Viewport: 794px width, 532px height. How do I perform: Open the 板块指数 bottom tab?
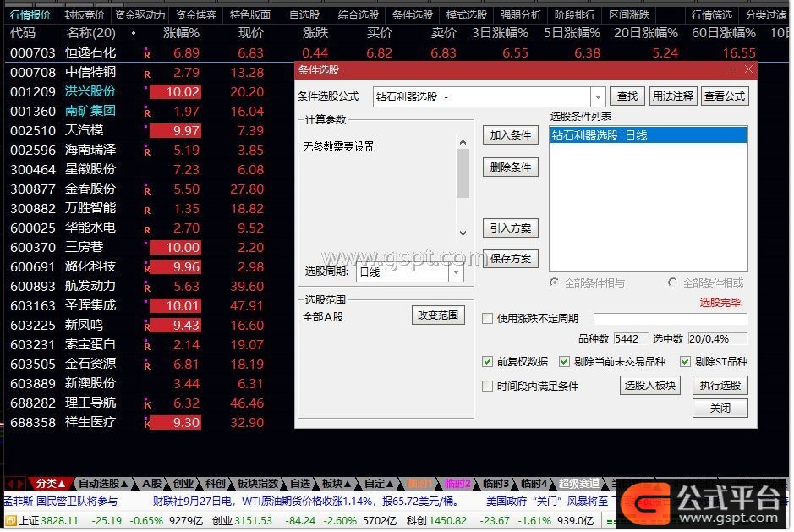[258, 484]
